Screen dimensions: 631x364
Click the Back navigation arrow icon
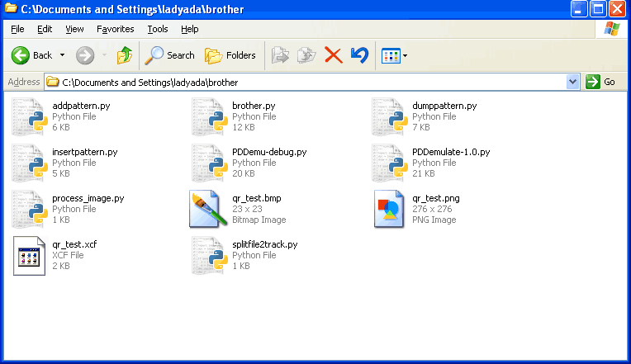click(x=21, y=55)
